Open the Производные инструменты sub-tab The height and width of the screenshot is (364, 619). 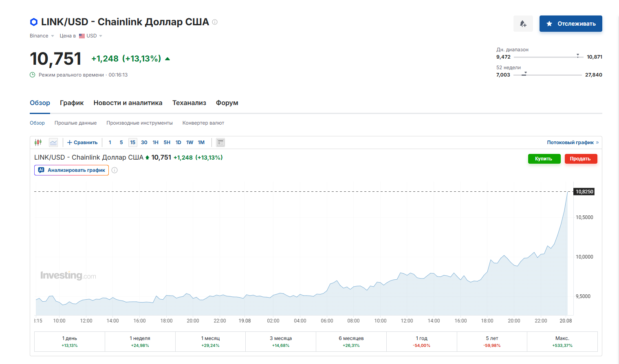pos(140,123)
